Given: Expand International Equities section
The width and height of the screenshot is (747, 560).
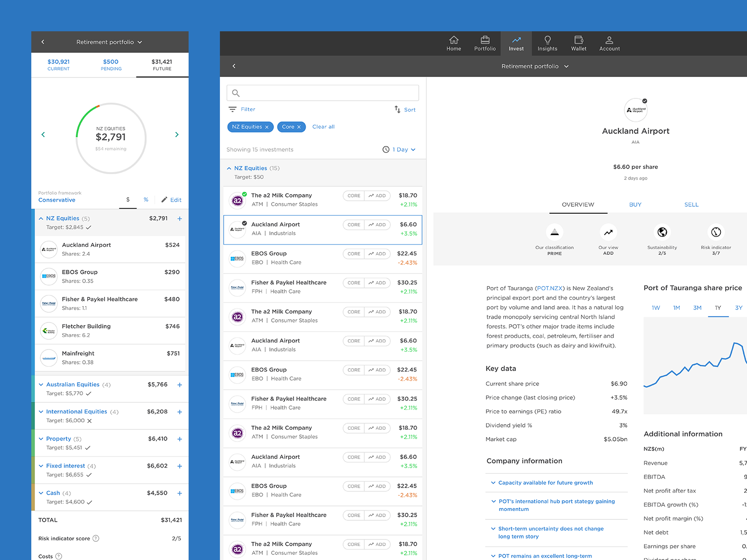Looking at the screenshot, I should 41,412.
